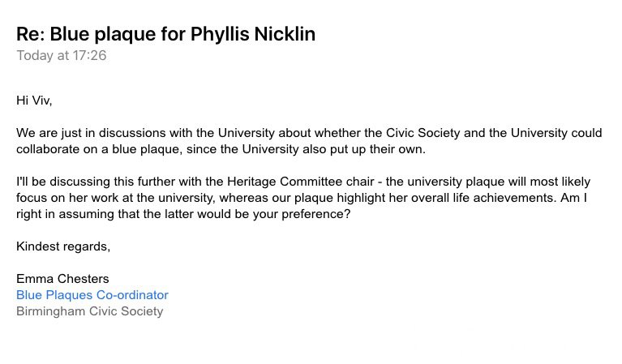This screenshot has height=364, width=622.
Task: Click 'Heritage Committee chair' in the second paragraph
Action: click(x=301, y=182)
